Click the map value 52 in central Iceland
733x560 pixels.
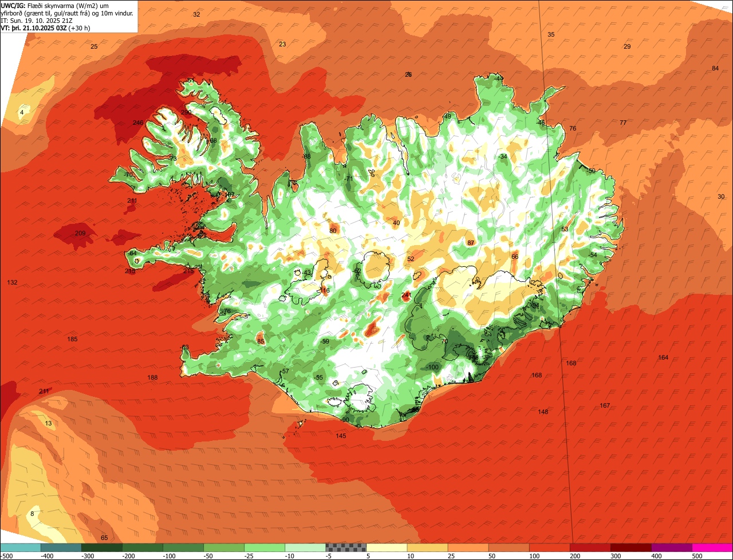(x=411, y=259)
